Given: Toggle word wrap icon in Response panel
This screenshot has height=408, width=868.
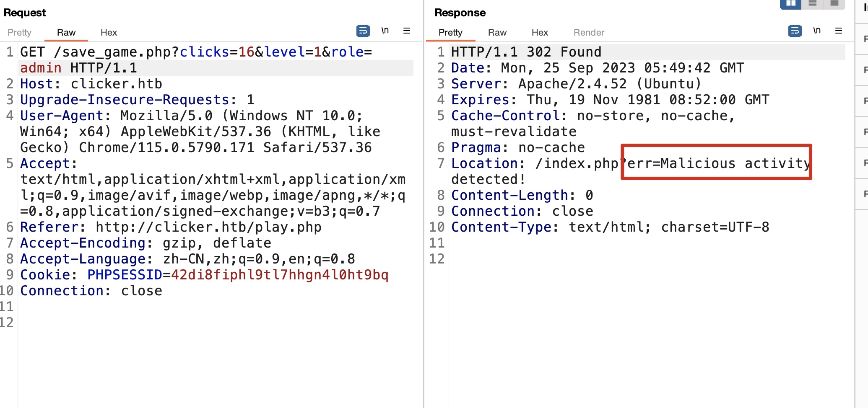Looking at the screenshot, I should click(795, 31).
